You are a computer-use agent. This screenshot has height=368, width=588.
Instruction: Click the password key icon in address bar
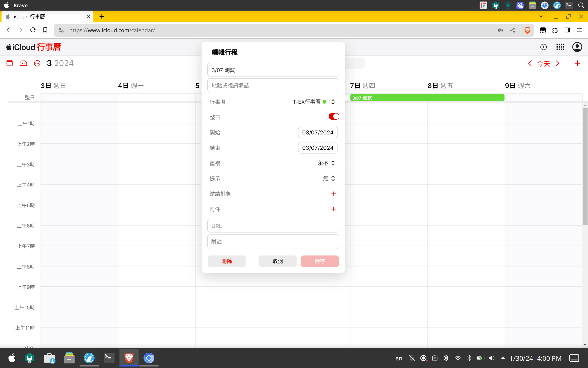click(500, 30)
